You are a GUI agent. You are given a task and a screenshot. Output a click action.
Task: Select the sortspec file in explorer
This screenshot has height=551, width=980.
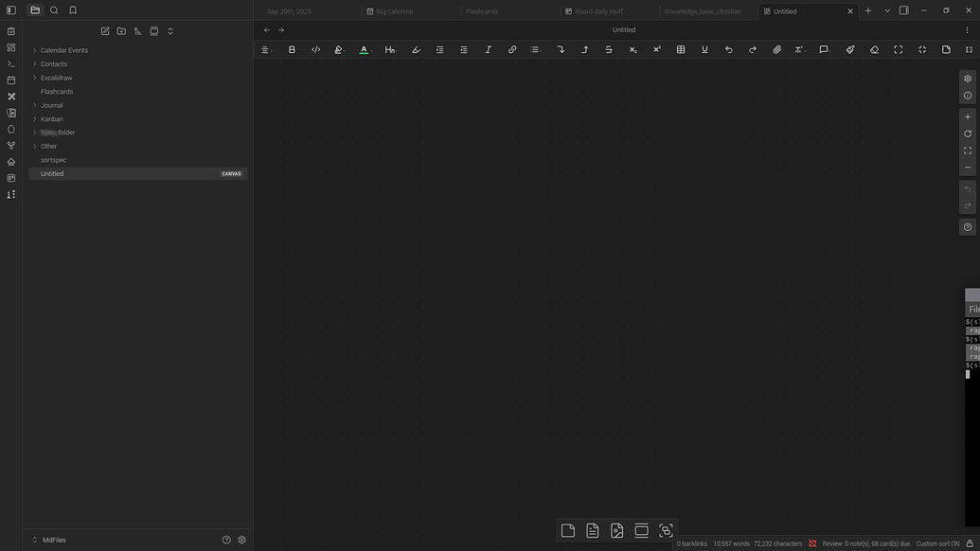pyautogui.click(x=53, y=160)
